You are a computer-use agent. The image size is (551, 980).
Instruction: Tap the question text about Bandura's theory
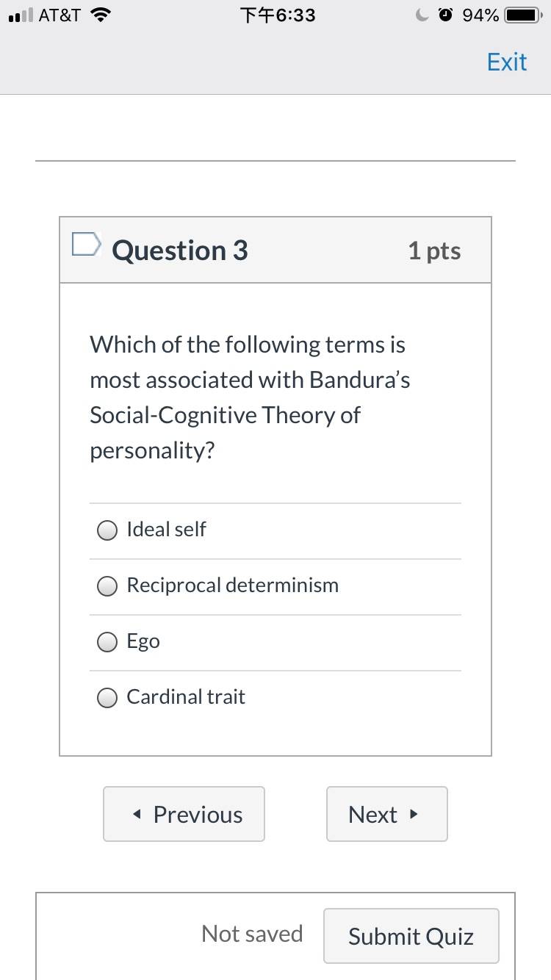[250, 397]
